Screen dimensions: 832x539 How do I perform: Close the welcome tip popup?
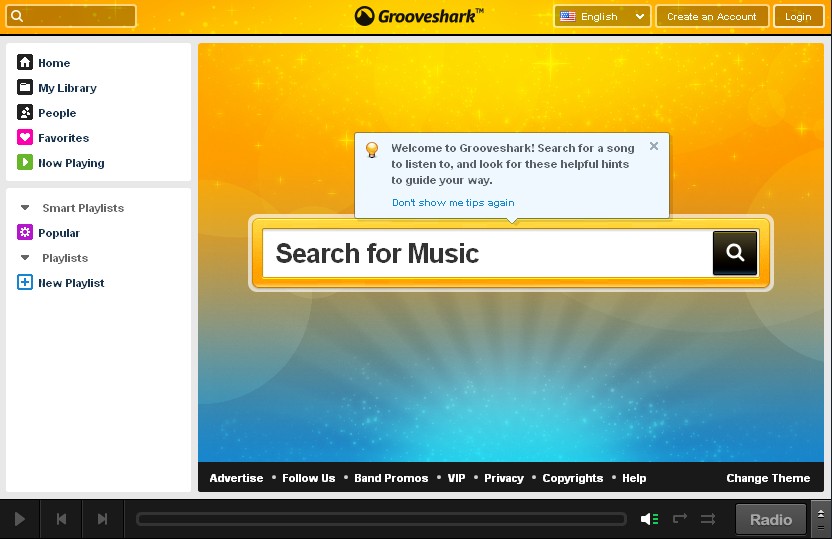click(x=654, y=146)
